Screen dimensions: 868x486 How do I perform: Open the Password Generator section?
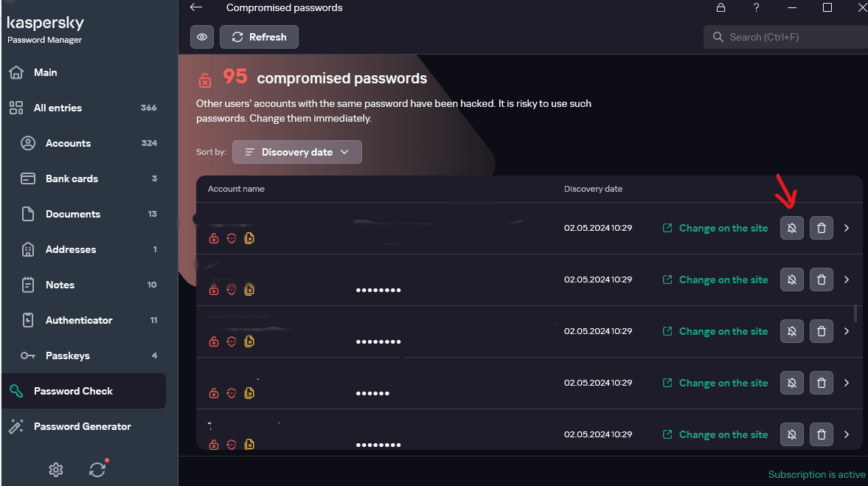82,426
